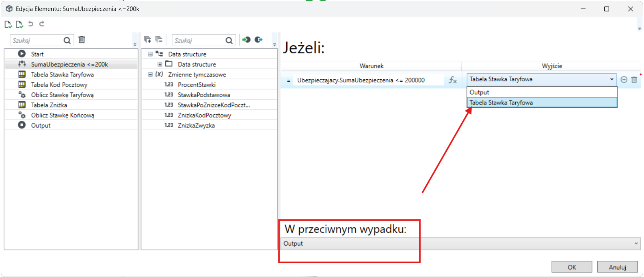Click the Start element's play icon

22,54
